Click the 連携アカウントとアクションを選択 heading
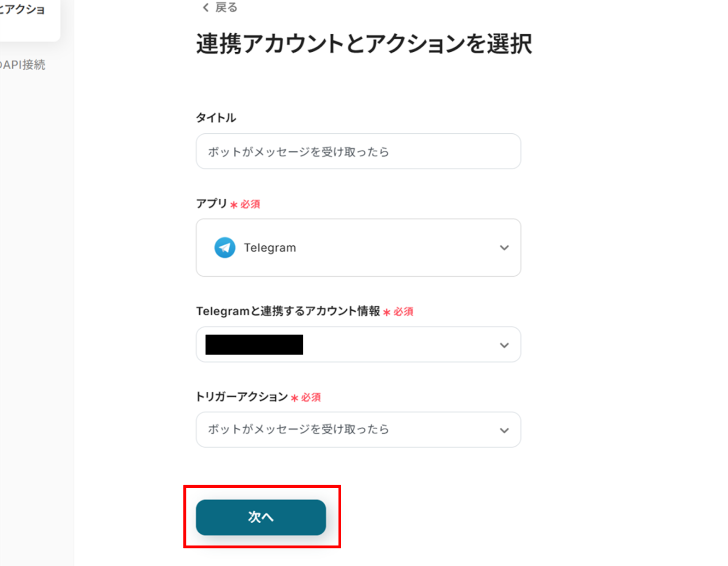This screenshot has width=728, height=566. (x=364, y=44)
